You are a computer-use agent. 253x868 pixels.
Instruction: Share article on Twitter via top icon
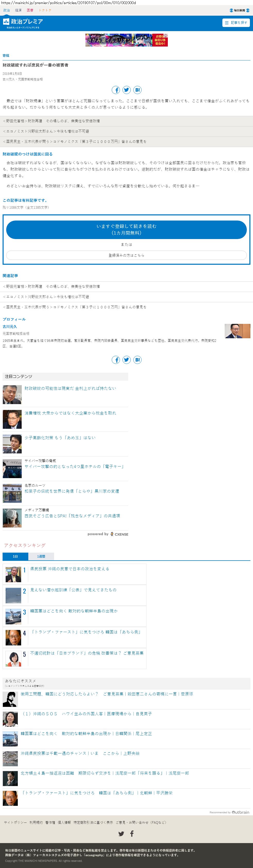pyautogui.click(x=127, y=90)
